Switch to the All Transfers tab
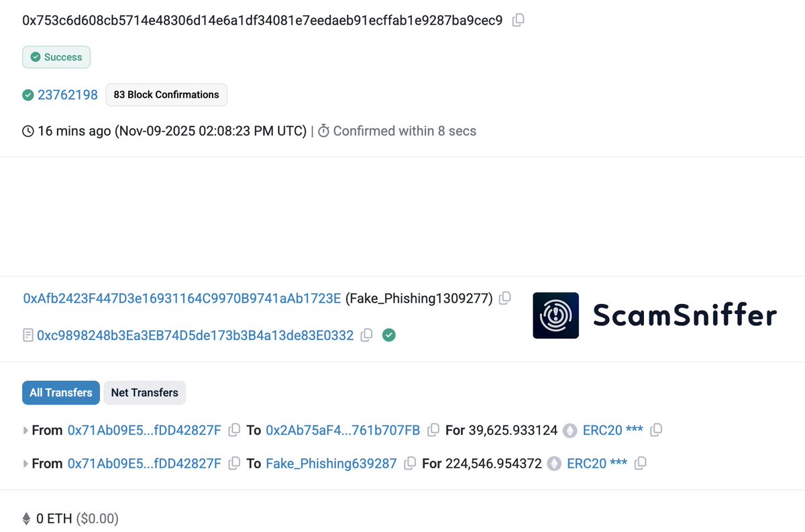 (x=61, y=392)
